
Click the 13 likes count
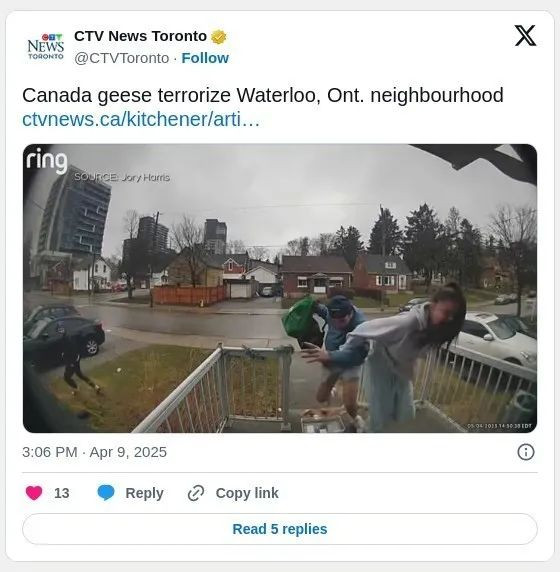(62, 493)
